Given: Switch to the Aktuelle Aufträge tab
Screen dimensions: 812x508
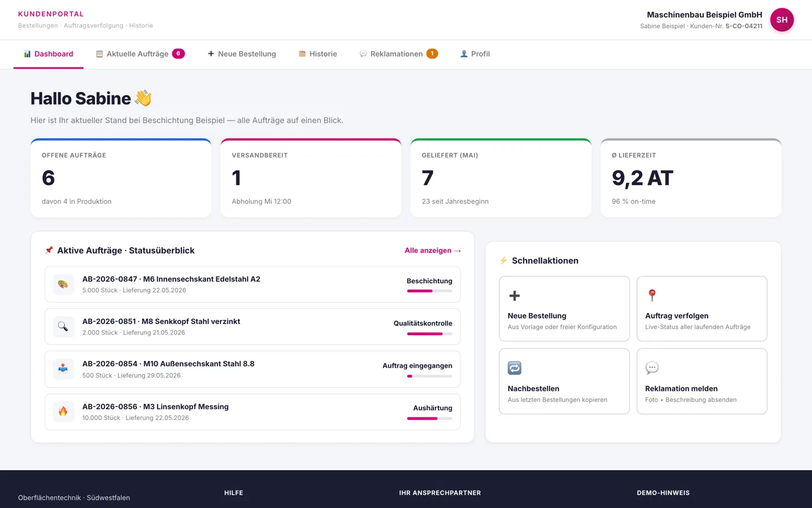Looking at the screenshot, I should [x=140, y=54].
